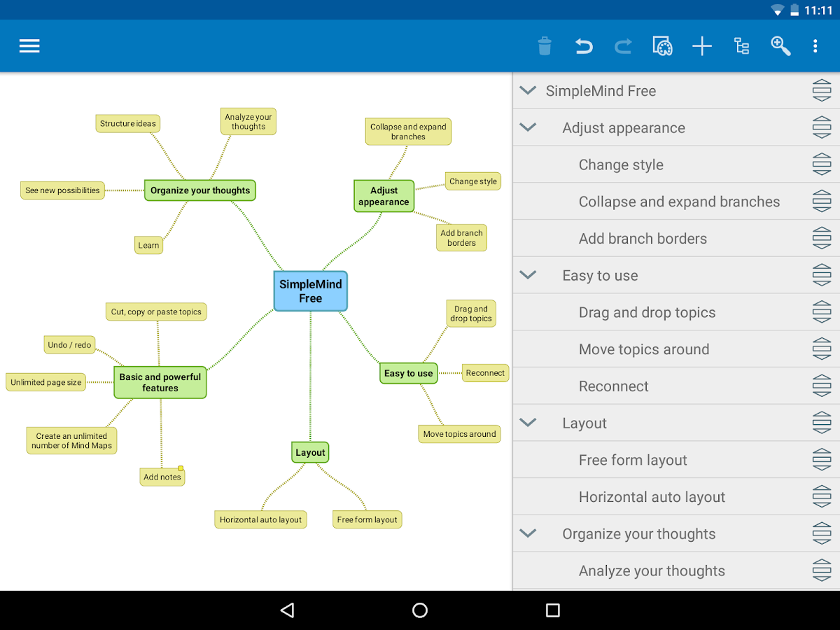Collapse the SimpleMind Free outline root

(x=528, y=91)
